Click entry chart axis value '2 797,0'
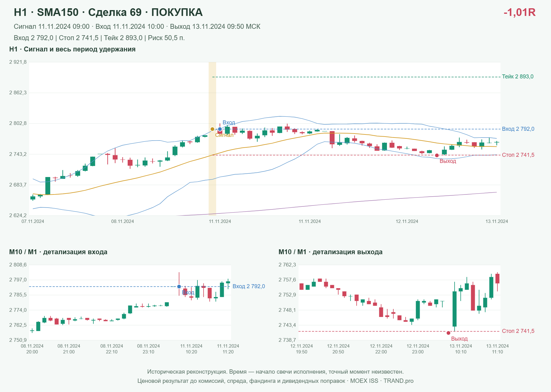 [x=18, y=280]
